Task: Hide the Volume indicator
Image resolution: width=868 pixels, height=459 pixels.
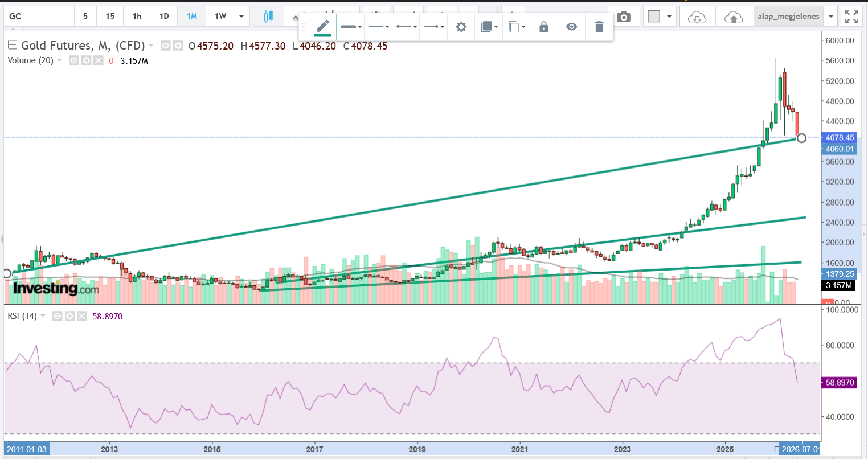Action: (73, 60)
